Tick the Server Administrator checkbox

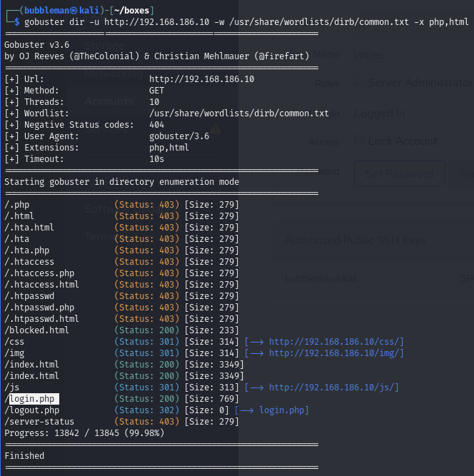pos(359,83)
